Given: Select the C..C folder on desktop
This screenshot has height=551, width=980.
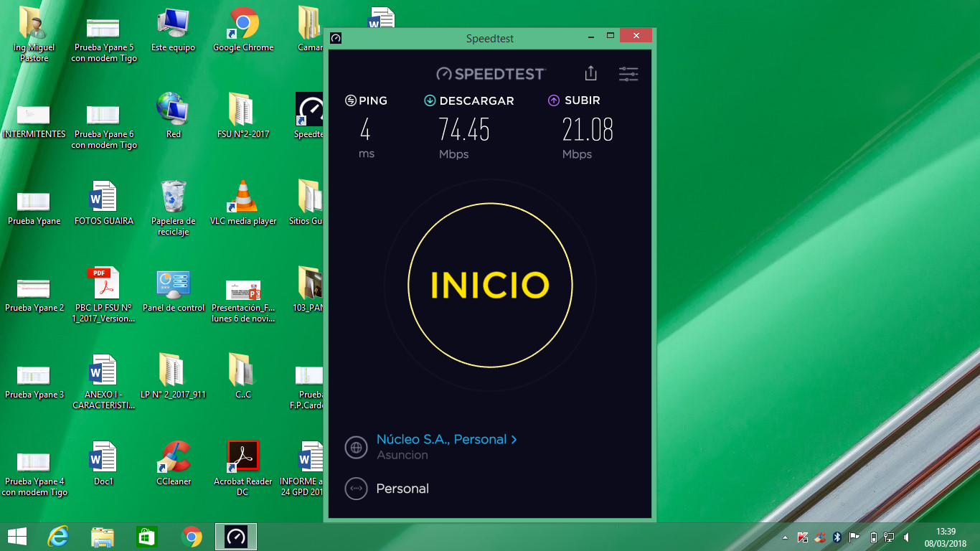Looking at the screenshot, I should coord(243,377).
